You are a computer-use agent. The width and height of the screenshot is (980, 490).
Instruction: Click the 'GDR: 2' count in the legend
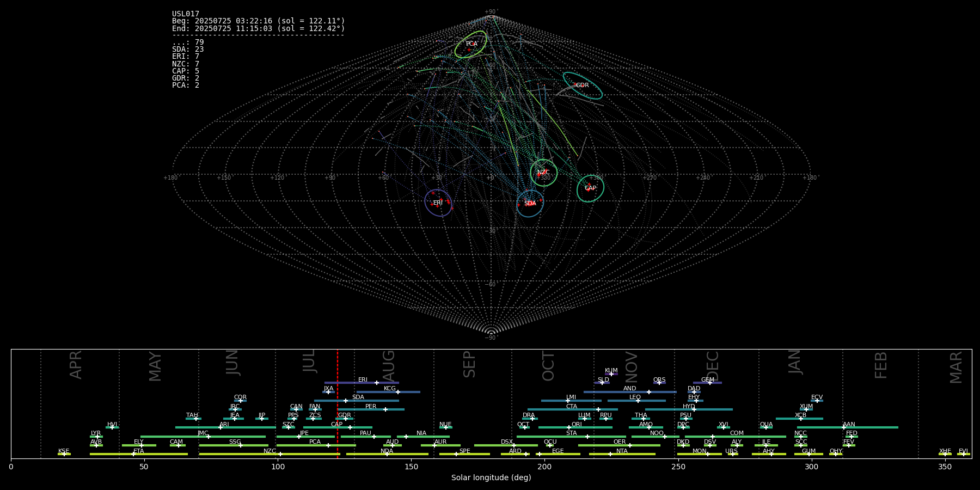coord(186,78)
